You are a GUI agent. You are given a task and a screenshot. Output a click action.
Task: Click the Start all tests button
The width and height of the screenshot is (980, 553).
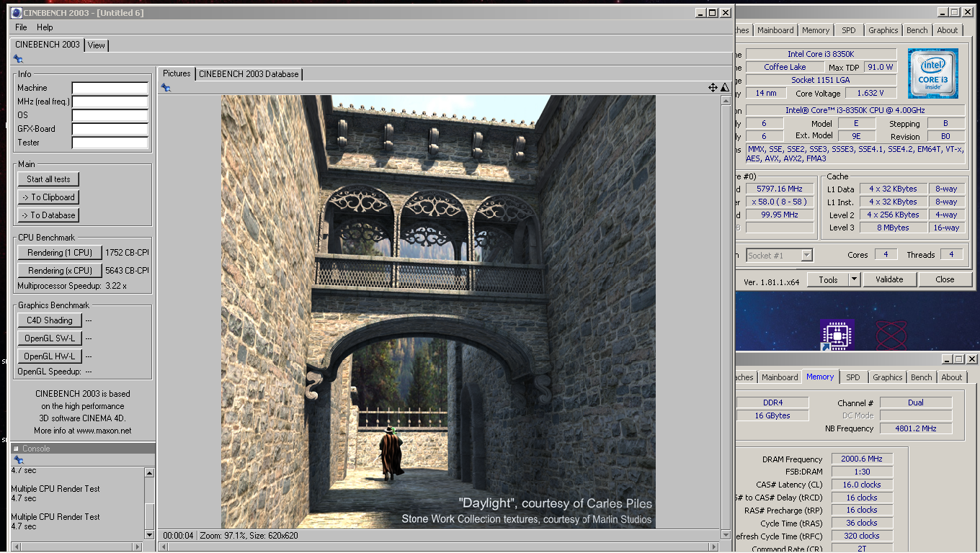point(49,179)
